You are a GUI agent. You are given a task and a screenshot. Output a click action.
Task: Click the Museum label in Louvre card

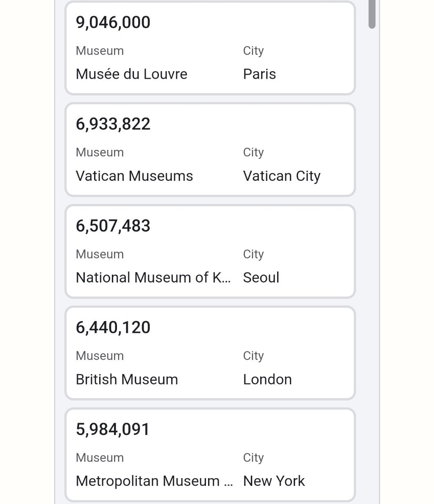100,51
